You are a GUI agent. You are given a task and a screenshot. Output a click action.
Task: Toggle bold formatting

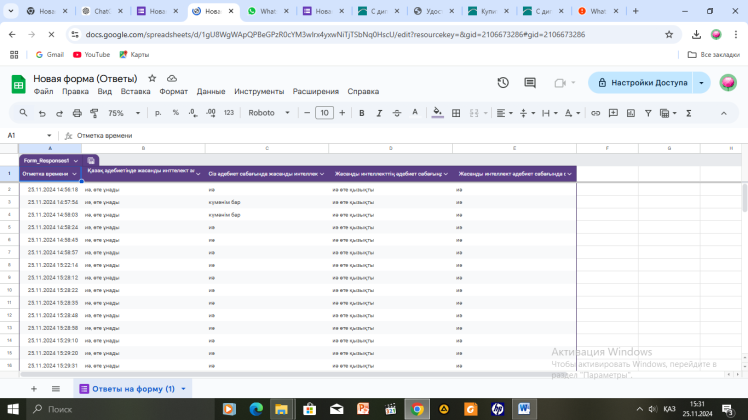[x=362, y=113]
